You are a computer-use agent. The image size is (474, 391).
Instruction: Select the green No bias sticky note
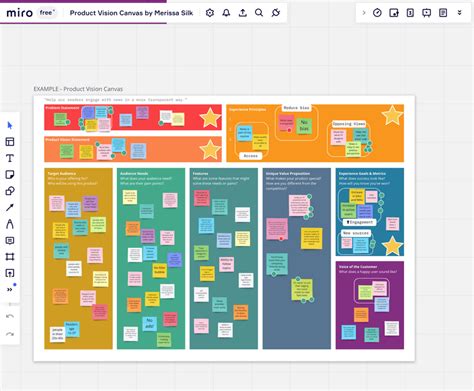coord(304,126)
